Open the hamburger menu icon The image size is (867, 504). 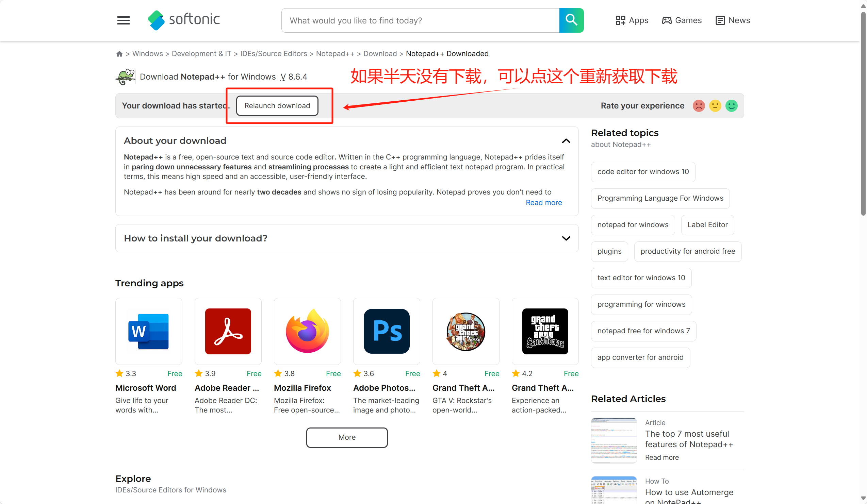(123, 20)
